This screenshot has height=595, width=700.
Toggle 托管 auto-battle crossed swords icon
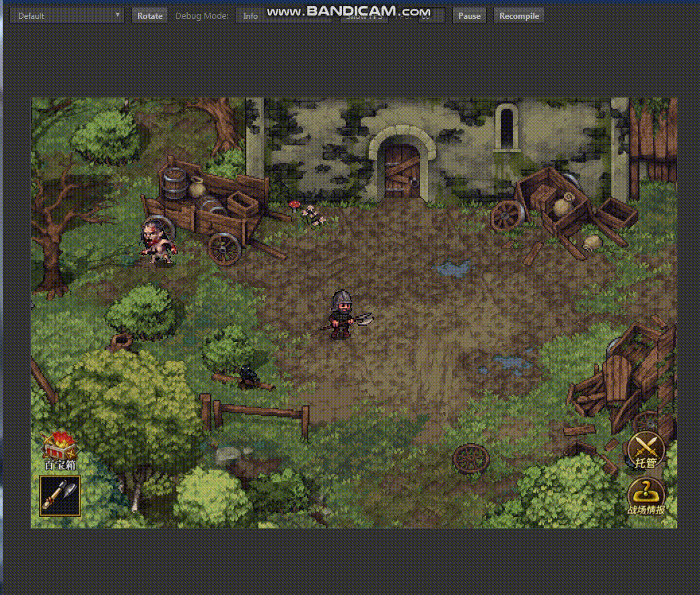point(646,451)
